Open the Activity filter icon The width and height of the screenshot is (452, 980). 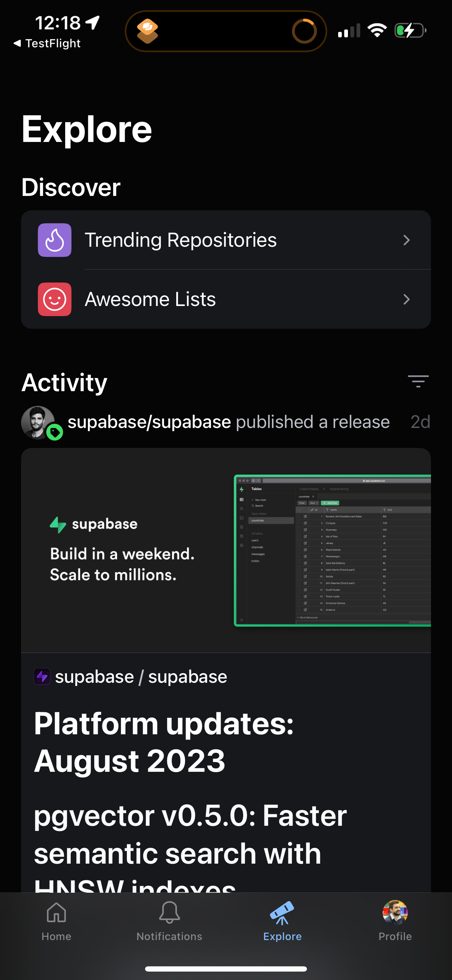[x=418, y=381]
